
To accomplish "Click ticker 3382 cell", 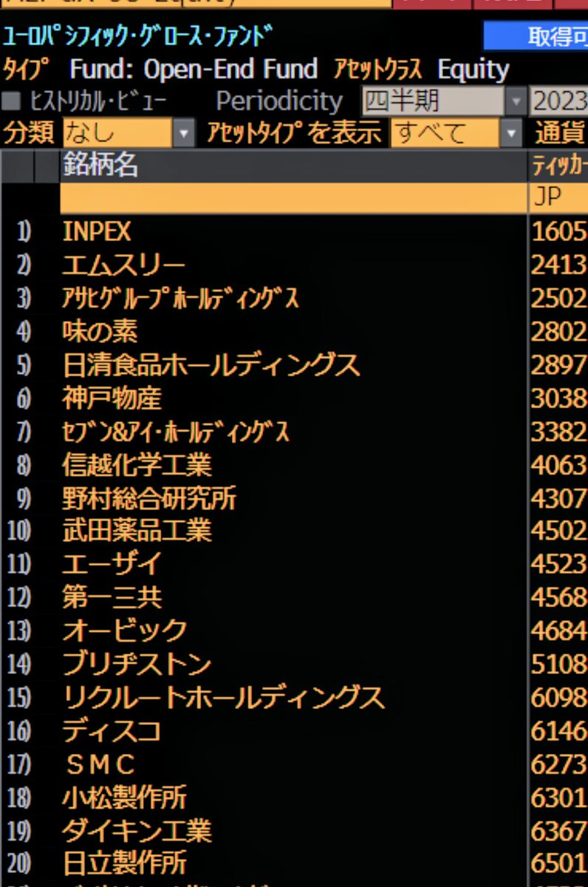I will pyautogui.click(x=559, y=432).
